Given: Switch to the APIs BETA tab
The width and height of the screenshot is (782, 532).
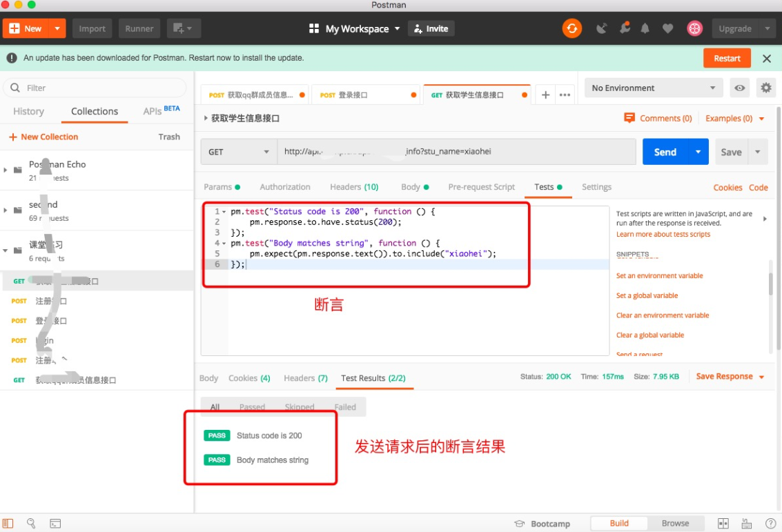Looking at the screenshot, I should tap(161, 110).
